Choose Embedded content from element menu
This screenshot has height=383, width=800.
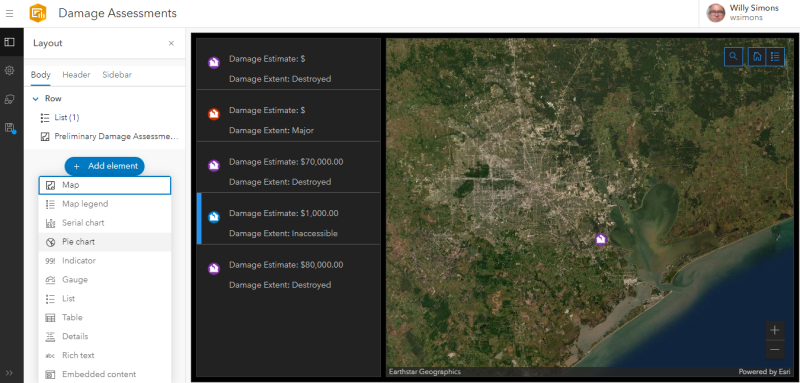(105, 374)
